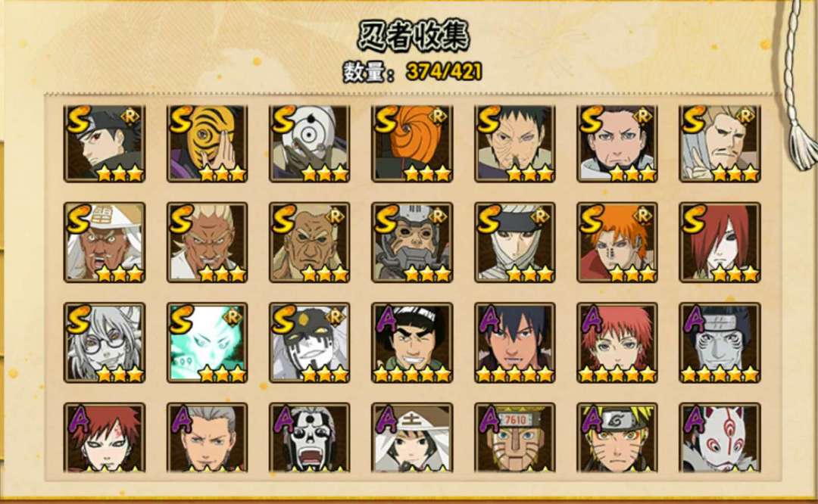Image resolution: width=818 pixels, height=504 pixels.
Task: Select the puppet ninja labeled 7610
Action: point(515,438)
